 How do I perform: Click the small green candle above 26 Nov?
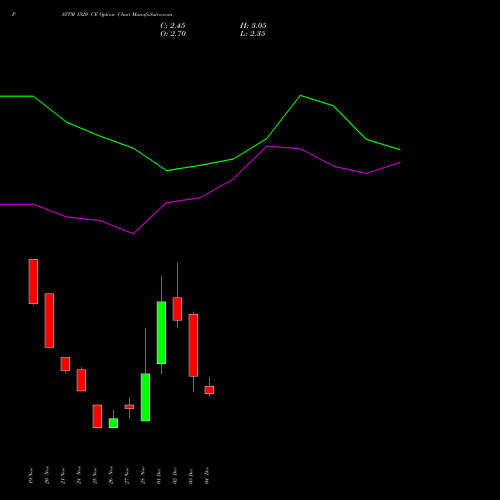click(x=113, y=423)
